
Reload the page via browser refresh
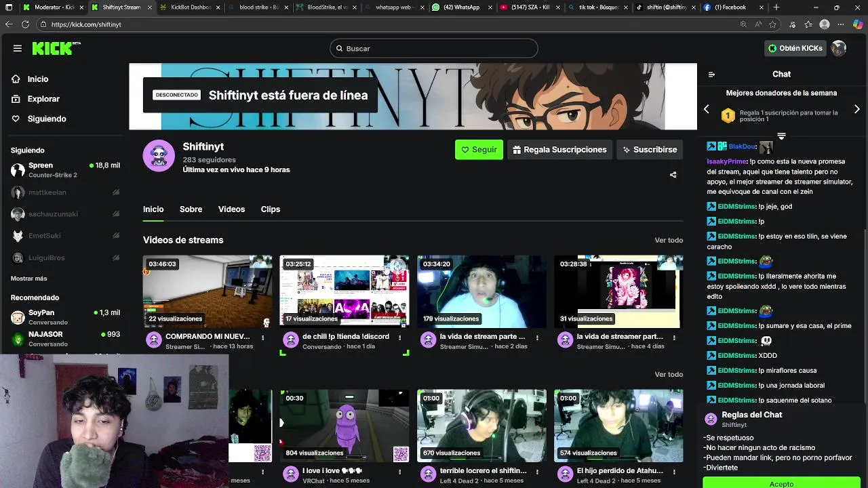click(x=25, y=24)
